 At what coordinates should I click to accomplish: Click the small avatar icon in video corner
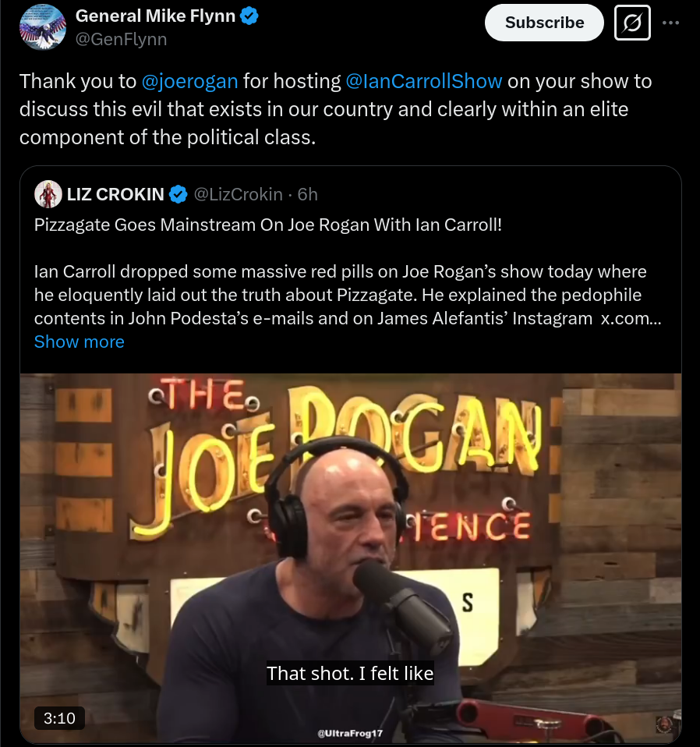point(664,724)
